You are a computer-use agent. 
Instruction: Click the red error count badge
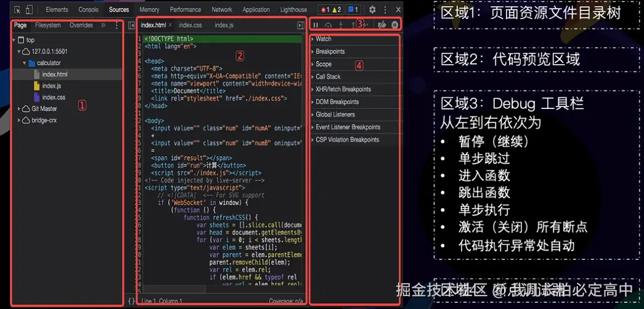coord(325,10)
